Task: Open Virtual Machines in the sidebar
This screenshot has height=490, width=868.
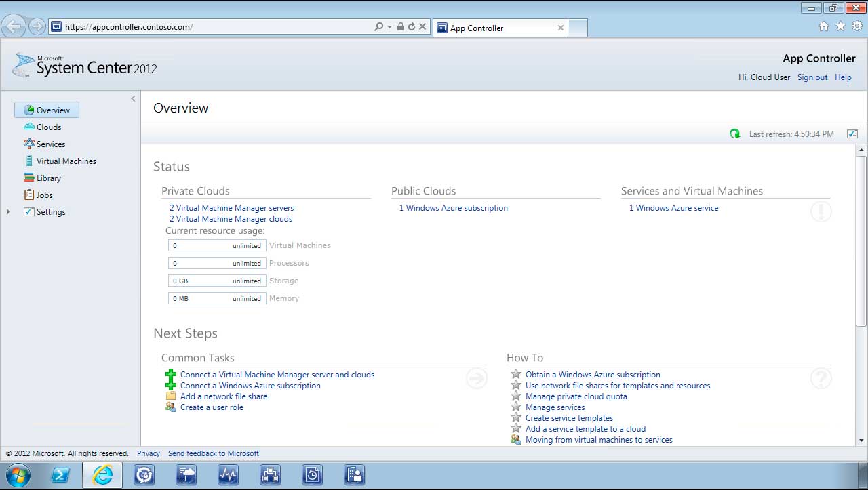Action: pyautogui.click(x=60, y=161)
